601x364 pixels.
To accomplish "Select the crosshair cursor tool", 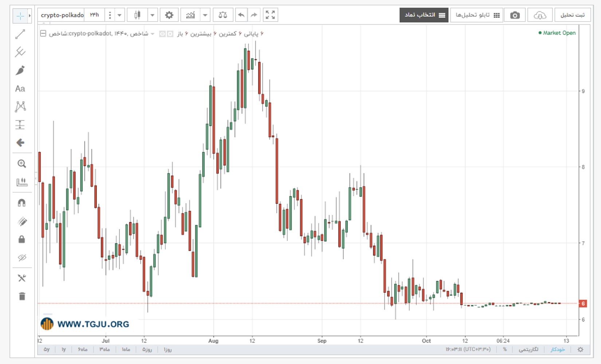I will pyautogui.click(x=20, y=16).
